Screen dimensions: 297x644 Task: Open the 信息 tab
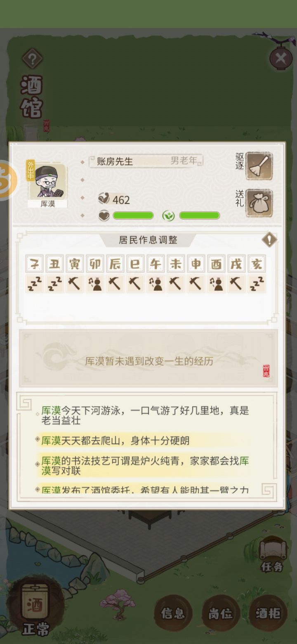click(x=173, y=613)
